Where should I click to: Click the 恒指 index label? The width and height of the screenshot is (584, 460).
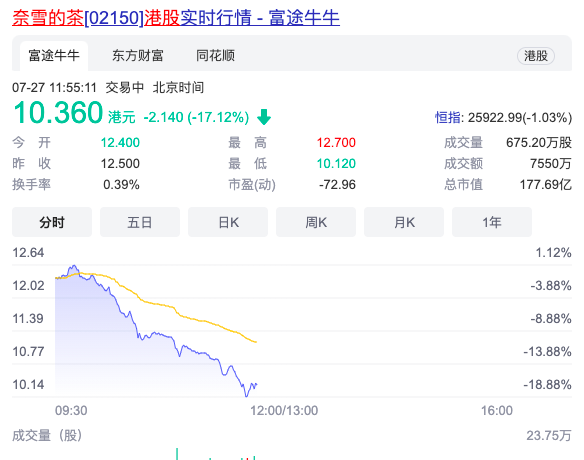448,118
